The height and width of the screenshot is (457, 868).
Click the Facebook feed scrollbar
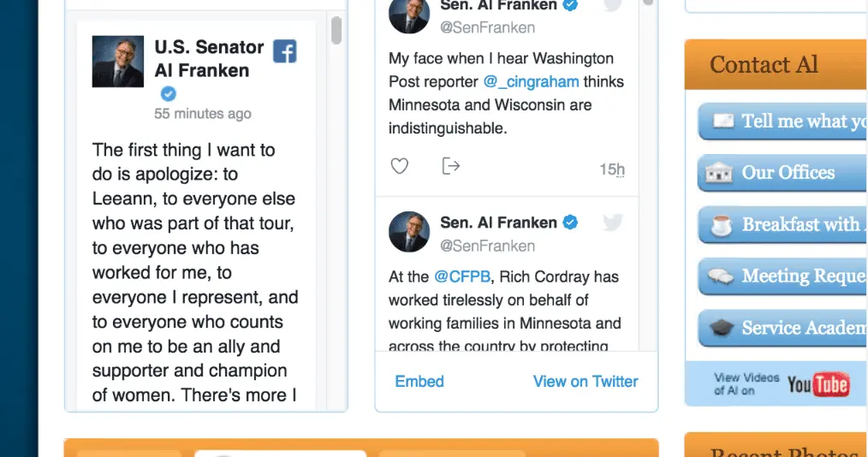336,31
